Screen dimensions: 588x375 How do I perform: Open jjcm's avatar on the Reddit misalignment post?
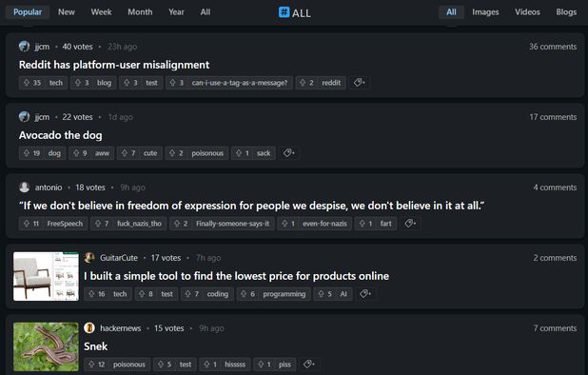pyautogui.click(x=24, y=47)
